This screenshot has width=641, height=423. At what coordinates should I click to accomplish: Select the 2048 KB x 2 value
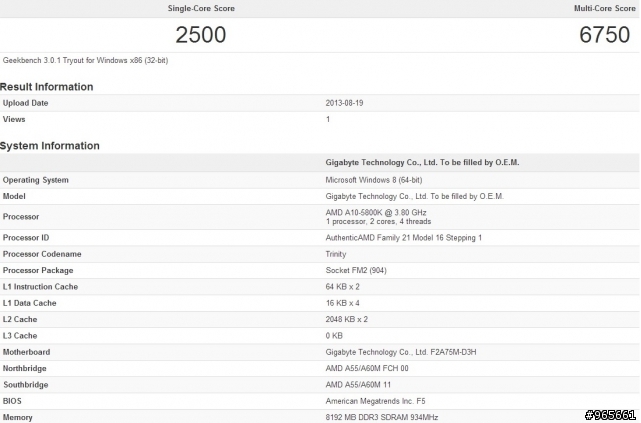[x=347, y=320]
